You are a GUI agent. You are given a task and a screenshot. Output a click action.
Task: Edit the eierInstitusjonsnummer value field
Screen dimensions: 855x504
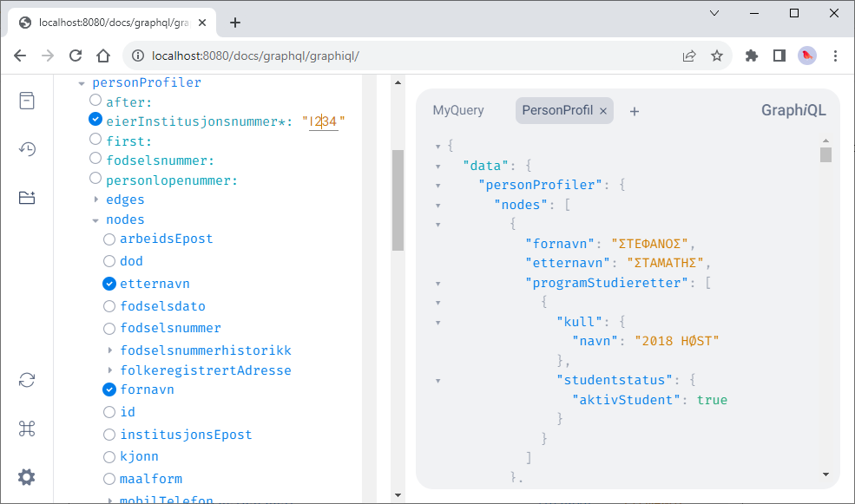click(324, 122)
